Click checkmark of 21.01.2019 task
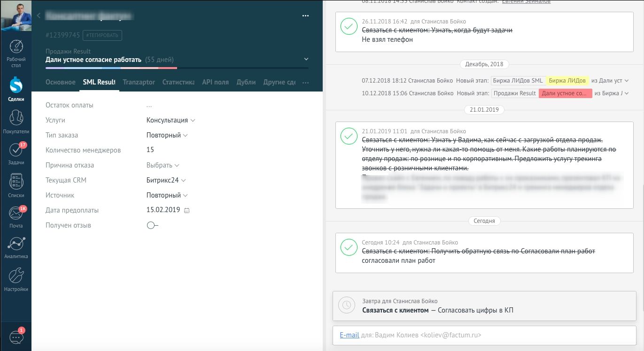This screenshot has height=351, width=644. [x=349, y=136]
